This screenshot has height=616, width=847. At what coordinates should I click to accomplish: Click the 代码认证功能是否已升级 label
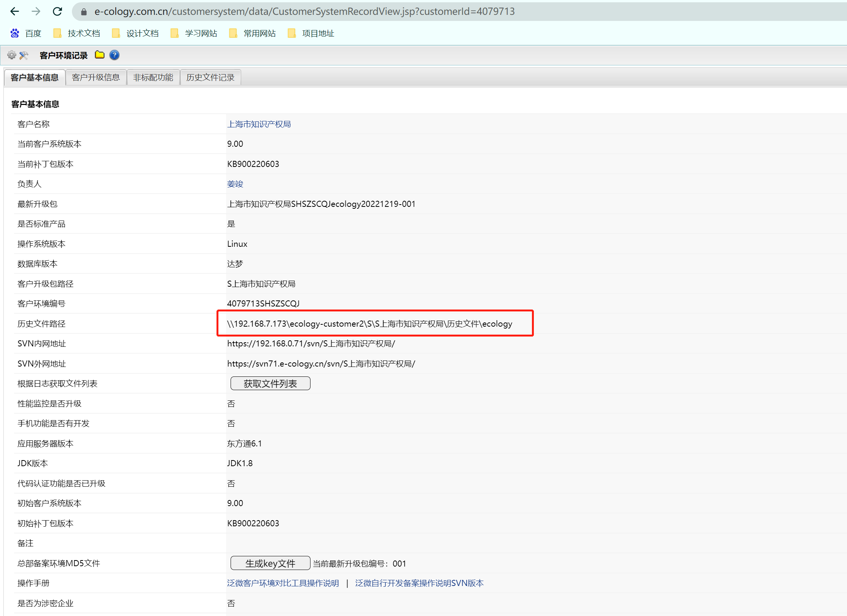click(61, 484)
